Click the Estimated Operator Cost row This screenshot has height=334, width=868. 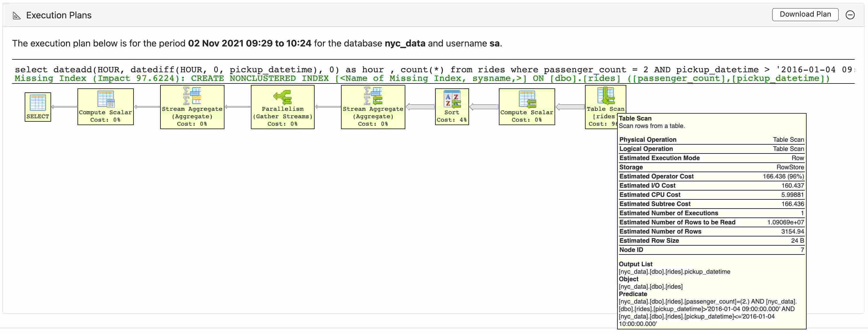(711, 176)
